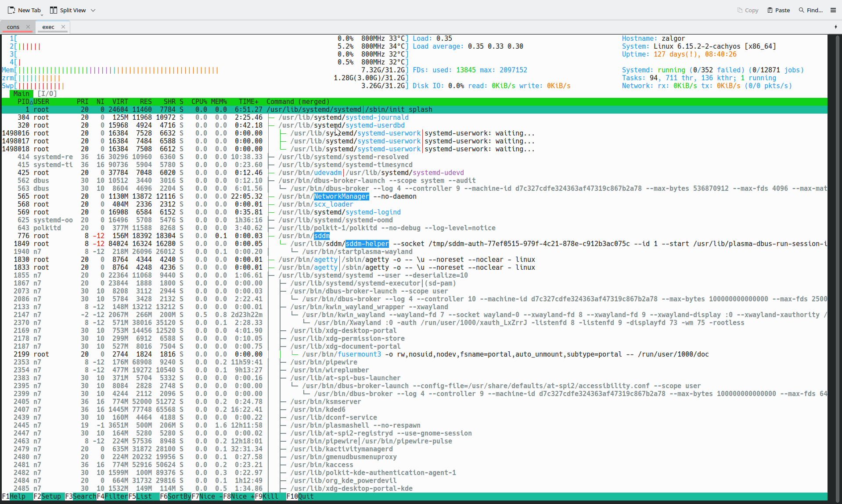Select the polkitd process row

(414, 228)
